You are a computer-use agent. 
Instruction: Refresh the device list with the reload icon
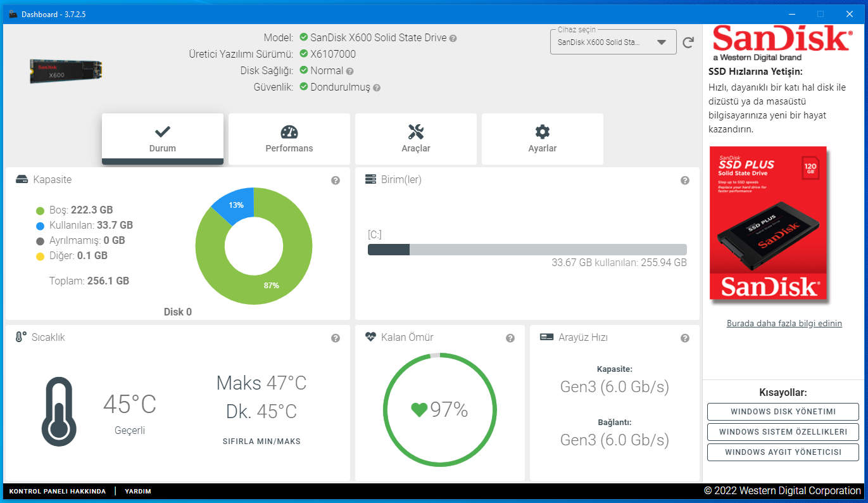[x=688, y=43]
